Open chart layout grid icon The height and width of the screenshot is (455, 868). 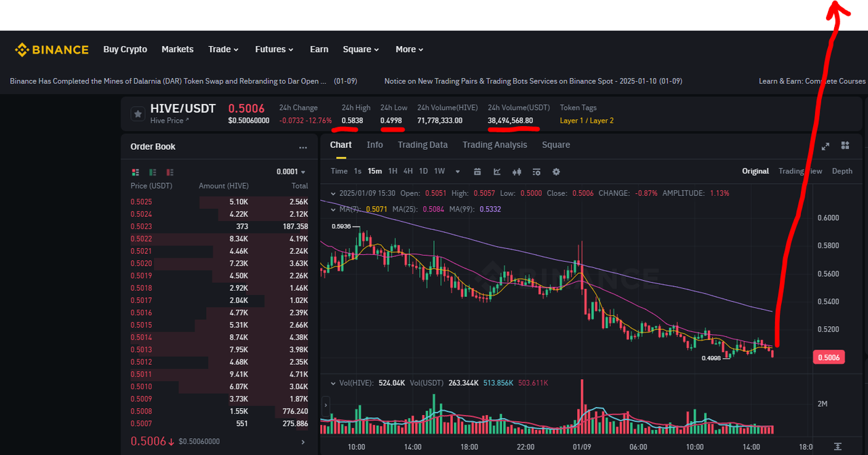coord(845,146)
